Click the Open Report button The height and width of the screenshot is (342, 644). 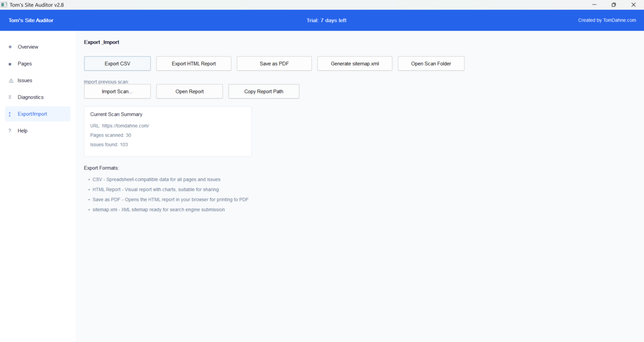(x=189, y=91)
